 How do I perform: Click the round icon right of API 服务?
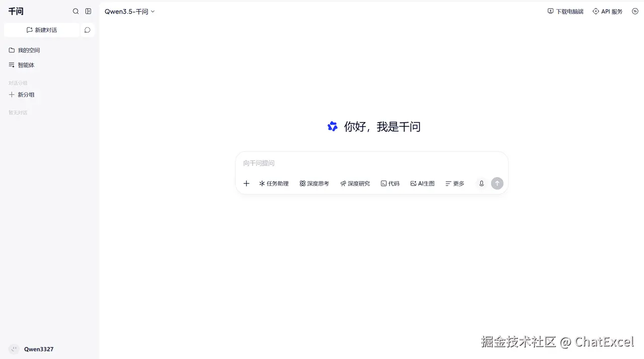[635, 11]
